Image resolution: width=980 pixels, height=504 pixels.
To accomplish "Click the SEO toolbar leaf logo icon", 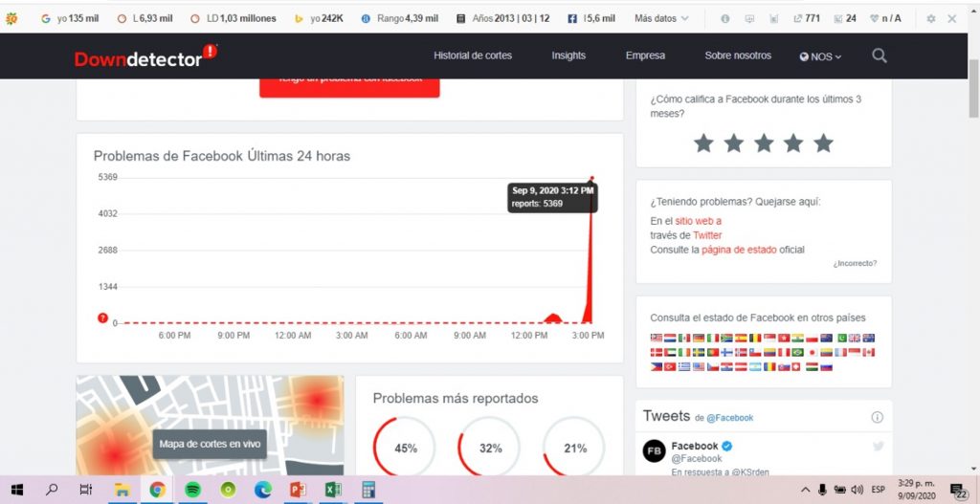I will [11, 19].
